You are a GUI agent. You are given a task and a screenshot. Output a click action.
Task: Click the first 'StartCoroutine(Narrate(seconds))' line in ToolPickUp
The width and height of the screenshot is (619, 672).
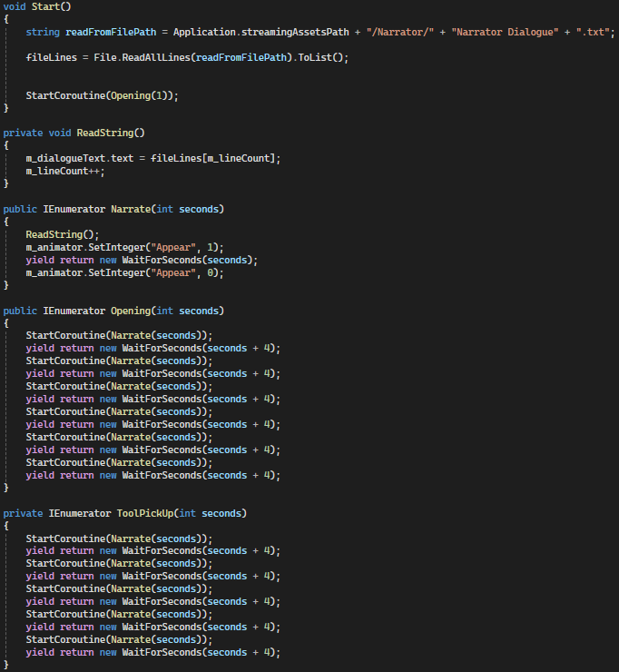point(119,539)
